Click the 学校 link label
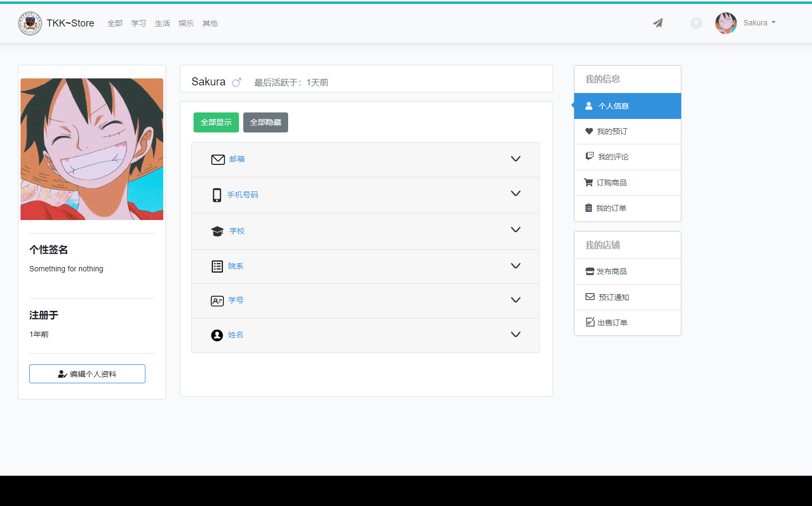This screenshot has width=812, height=506. tap(237, 231)
